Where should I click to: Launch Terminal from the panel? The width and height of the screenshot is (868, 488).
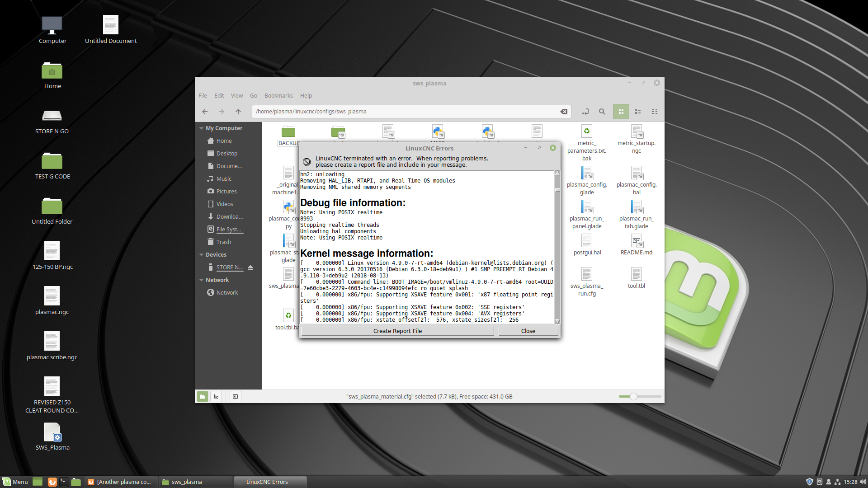[64, 482]
